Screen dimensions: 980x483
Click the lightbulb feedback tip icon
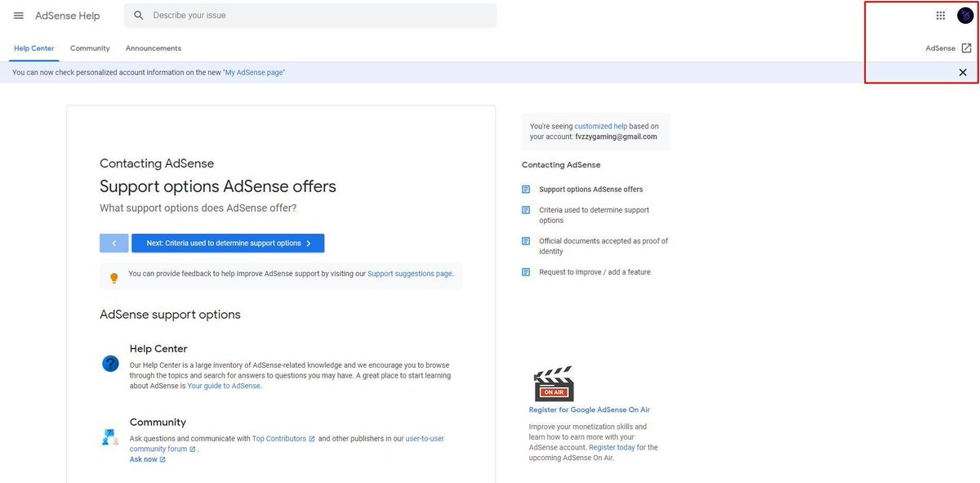114,278
